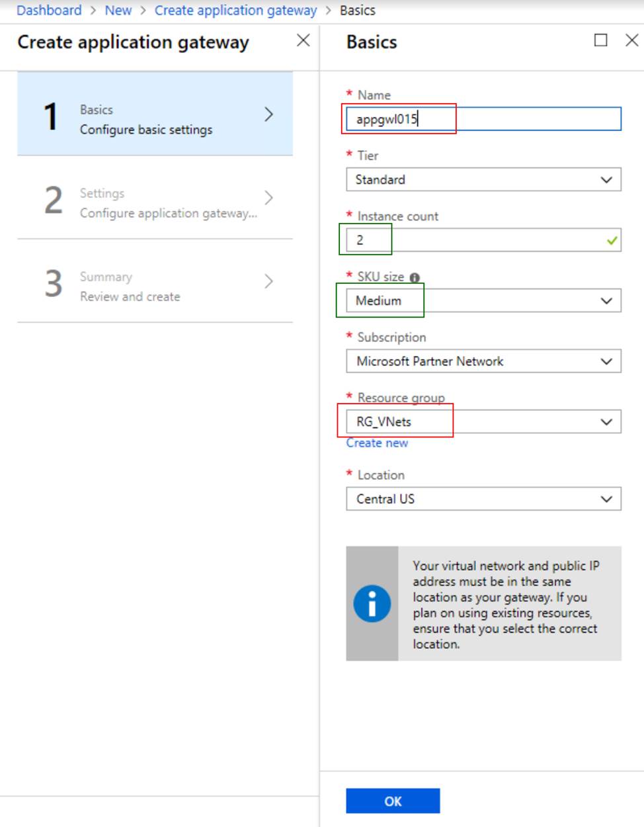Screen dimensions: 644x827
Task: Click the OK button
Action: pos(393,801)
